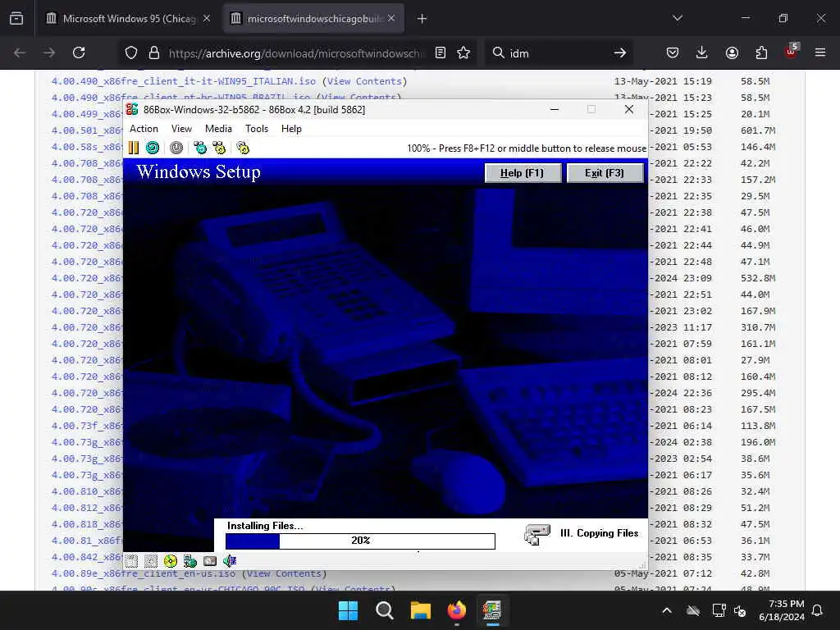This screenshot has width=840, height=630.
Task: Open 86Box Tools menu
Action: 257,129
